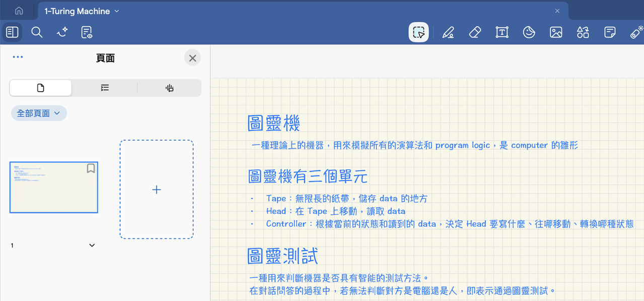Viewport: 644px width, 301px height.
Task: Expand the 全部頁面 filter dropdown
Action: pos(39,113)
